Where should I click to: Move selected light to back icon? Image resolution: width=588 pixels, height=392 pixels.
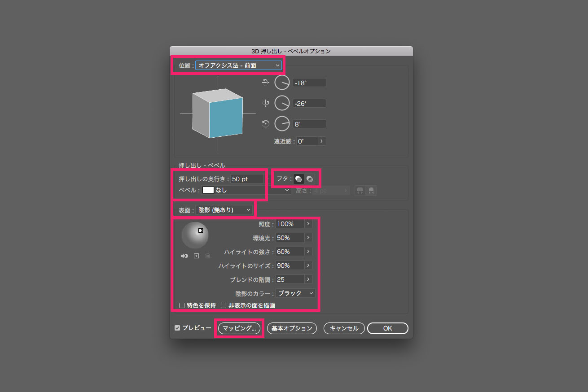pyautogui.click(x=184, y=256)
